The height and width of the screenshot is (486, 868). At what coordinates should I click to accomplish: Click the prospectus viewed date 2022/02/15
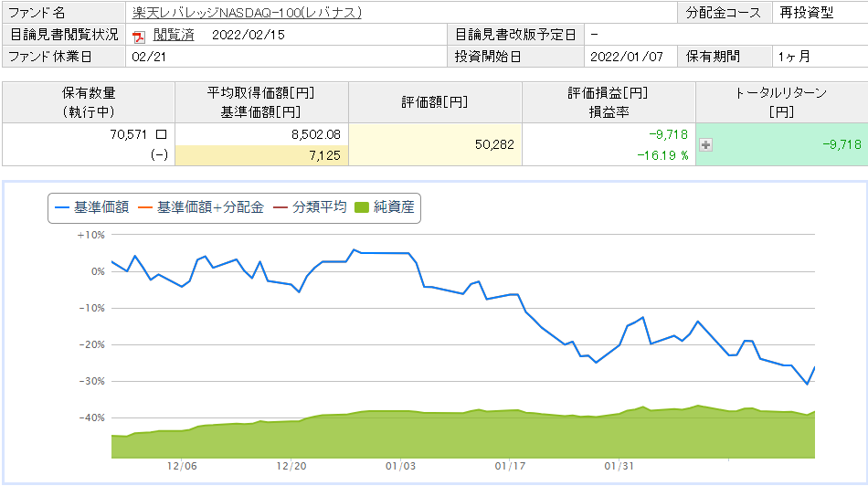tap(248, 35)
